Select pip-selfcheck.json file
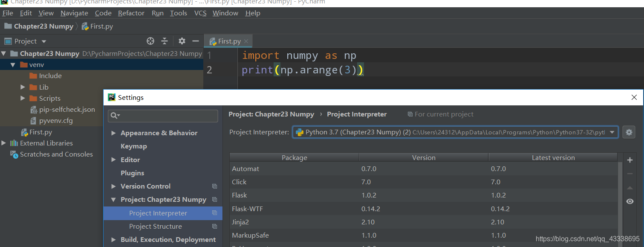The width and height of the screenshot is (644, 247). 62,110
